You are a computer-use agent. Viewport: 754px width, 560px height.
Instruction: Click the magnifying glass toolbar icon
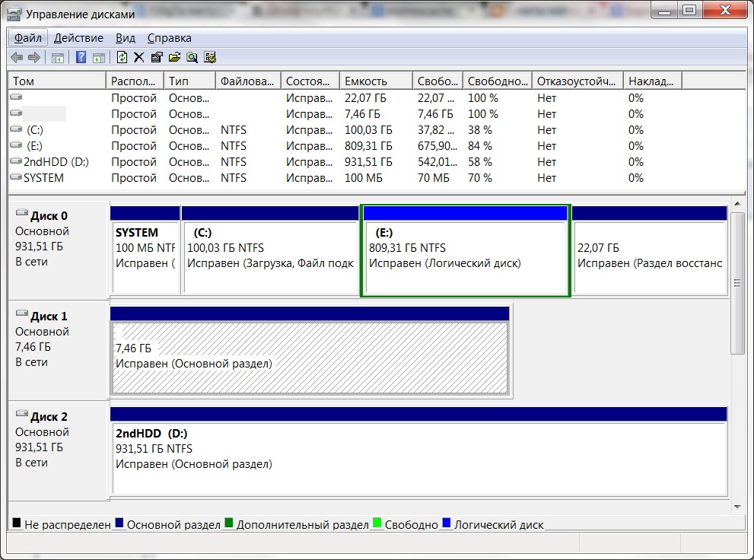click(192, 57)
